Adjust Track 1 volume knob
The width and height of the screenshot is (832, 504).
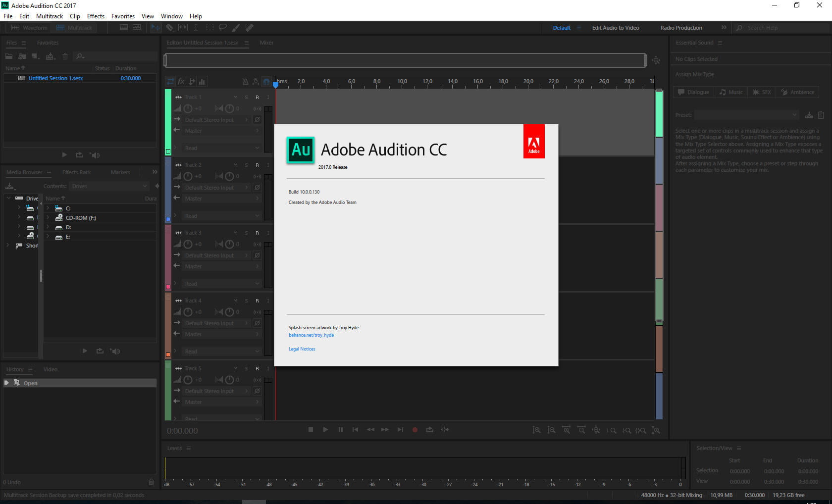(x=188, y=108)
